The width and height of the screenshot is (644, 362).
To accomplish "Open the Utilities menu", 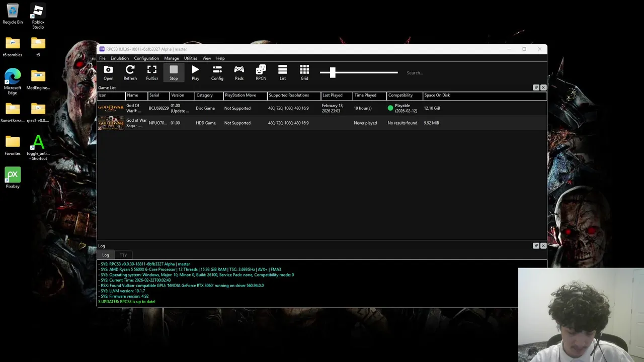I will tap(191, 58).
